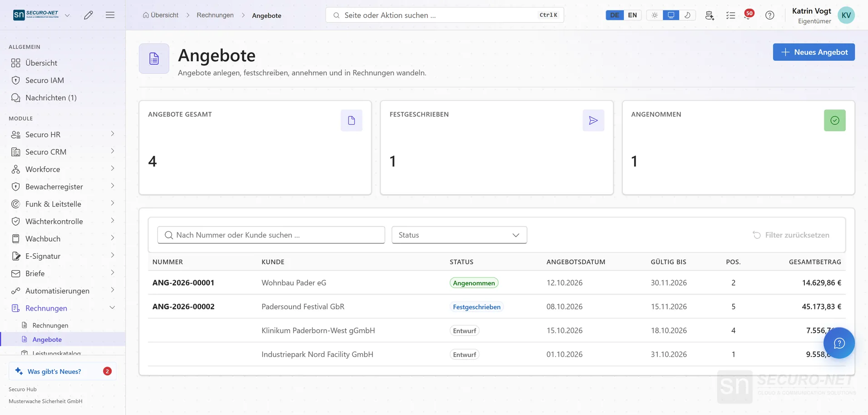Expand the Securo HR module
868x415 pixels.
[63, 134]
